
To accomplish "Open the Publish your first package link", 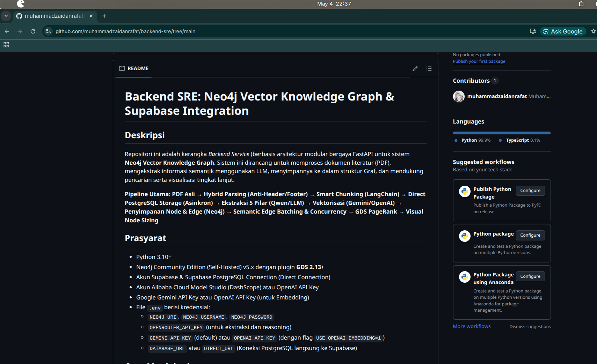I will tap(479, 61).
